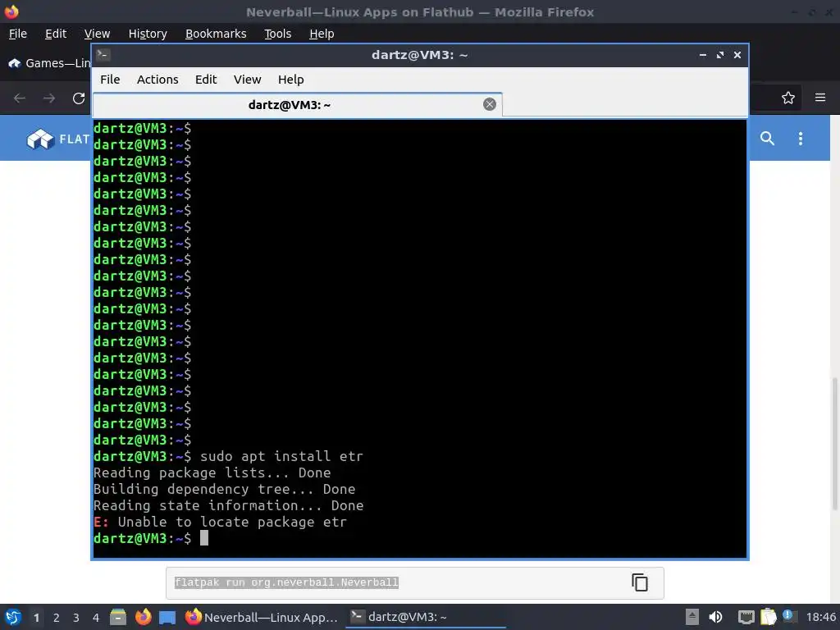Viewport: 840px width, 630px height.
Task: Launch Firefox from taskbar quick launch
Action: point(143,617)
